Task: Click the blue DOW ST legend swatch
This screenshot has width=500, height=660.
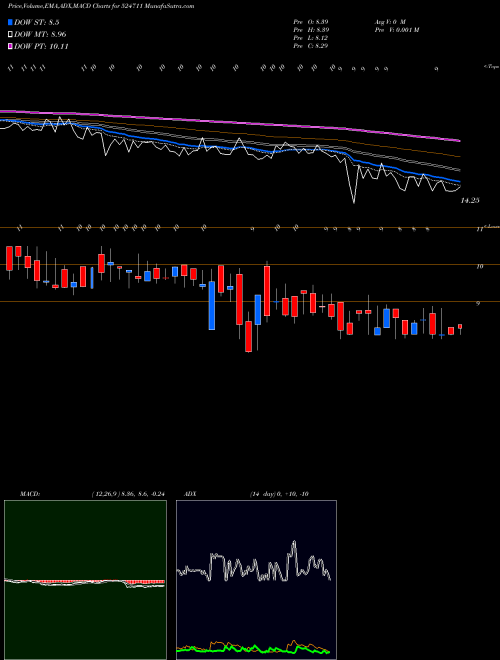Action: click(x=11, y=23)
